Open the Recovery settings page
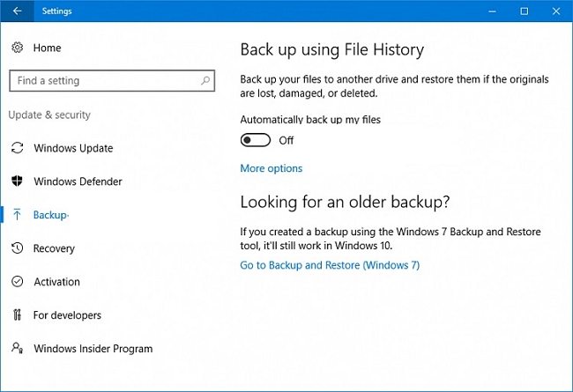Viewport: 573px width, 392px height. (x=54, y=248)
